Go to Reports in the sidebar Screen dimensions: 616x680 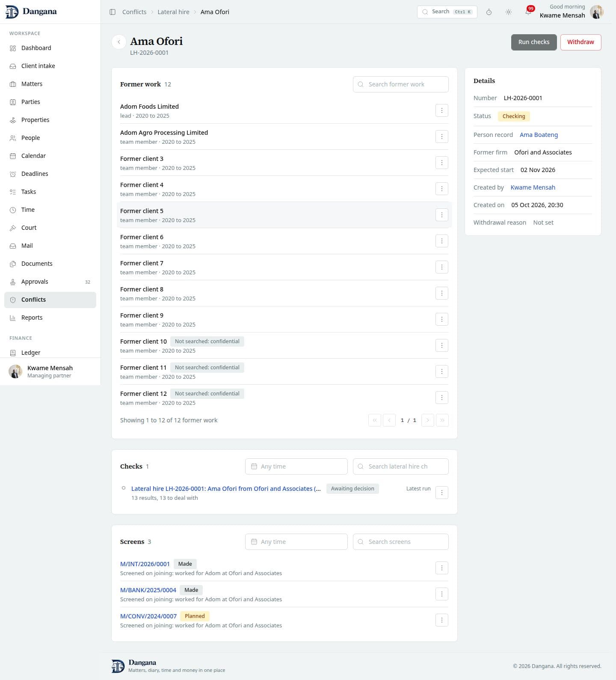click(50, 318)
